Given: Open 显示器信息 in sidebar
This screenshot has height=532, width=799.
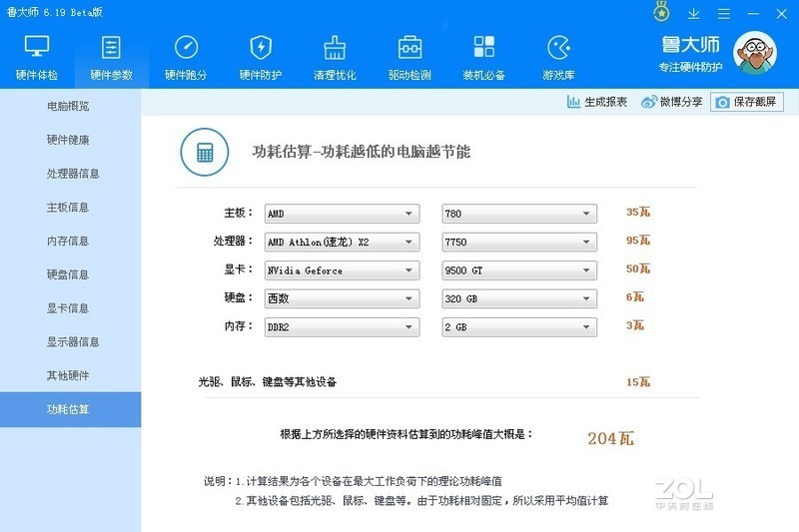Looking at the screenshot, I should click(73, 341).
